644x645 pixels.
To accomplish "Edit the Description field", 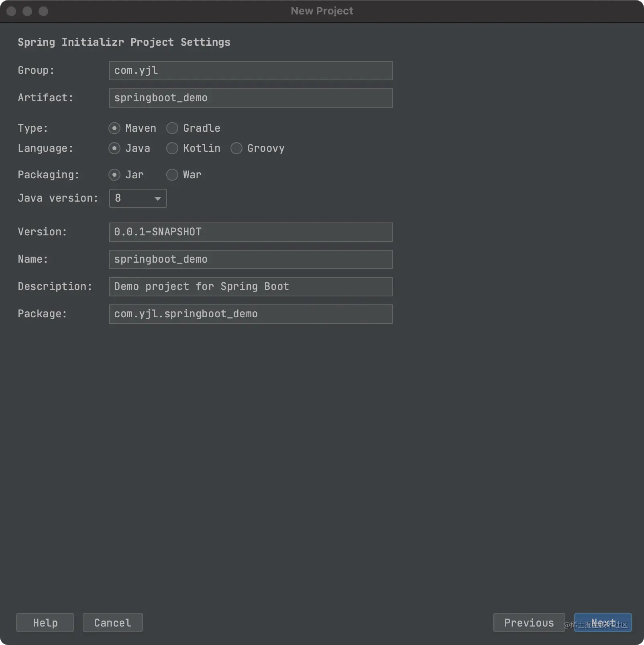I will click(251, 287).
